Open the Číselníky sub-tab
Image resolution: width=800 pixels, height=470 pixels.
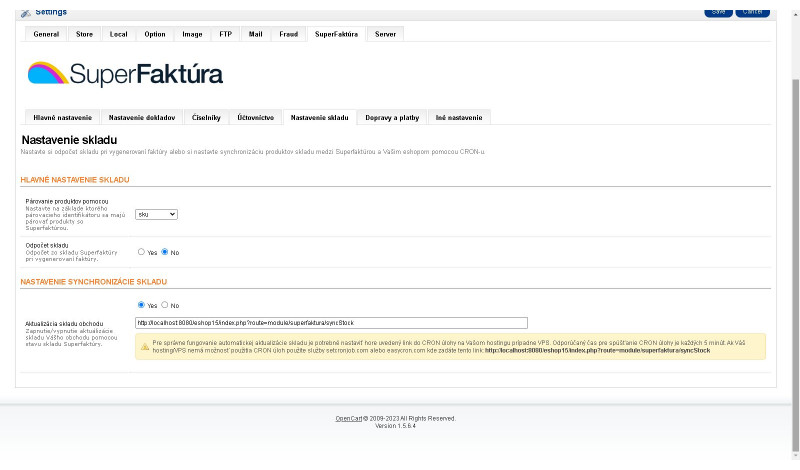point(206,117)
